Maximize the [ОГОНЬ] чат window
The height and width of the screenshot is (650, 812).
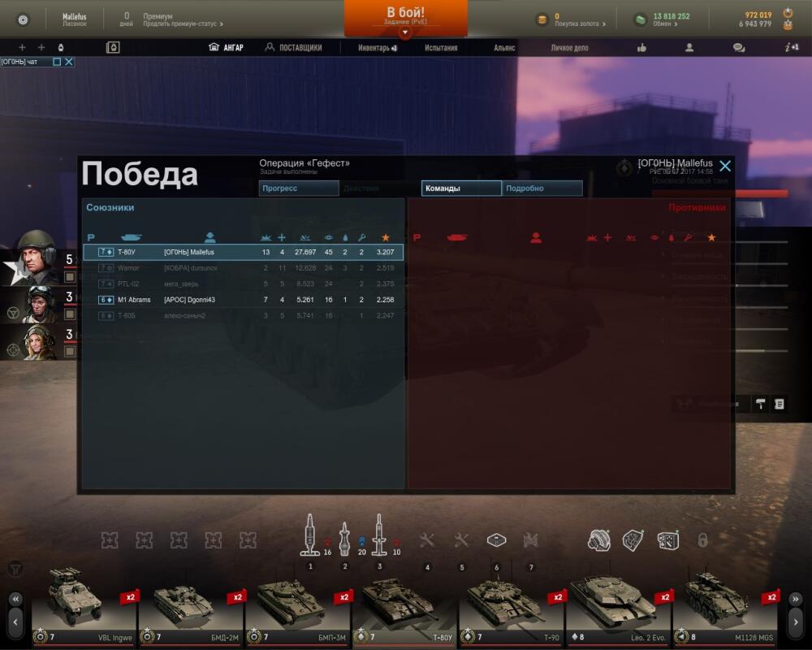(x=57, y=62)
